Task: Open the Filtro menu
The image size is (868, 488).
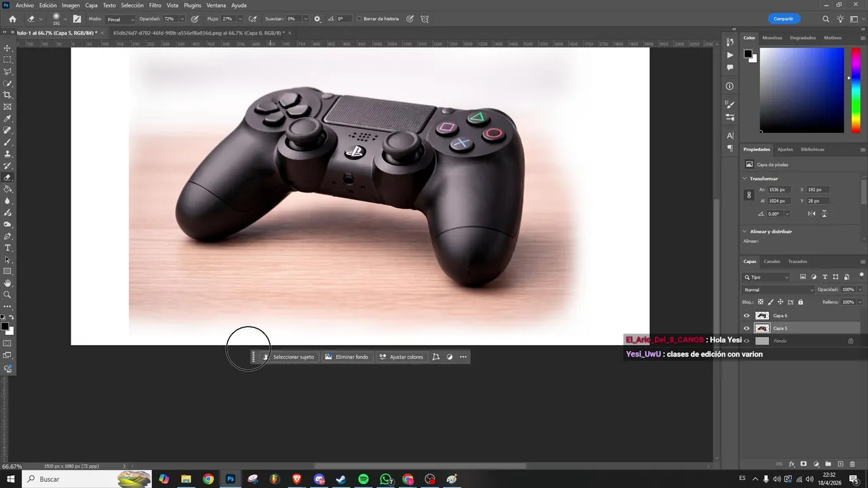Action: [x=155, y=5]
